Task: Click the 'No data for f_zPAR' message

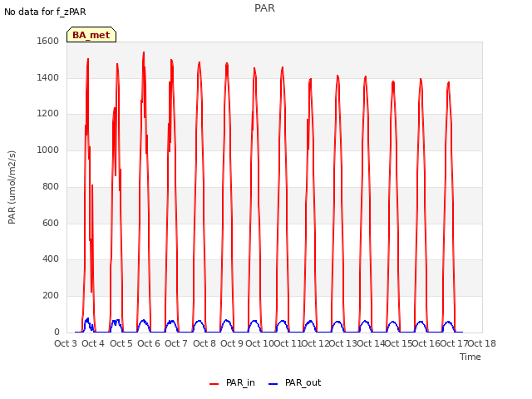Action: coord(45,12)
